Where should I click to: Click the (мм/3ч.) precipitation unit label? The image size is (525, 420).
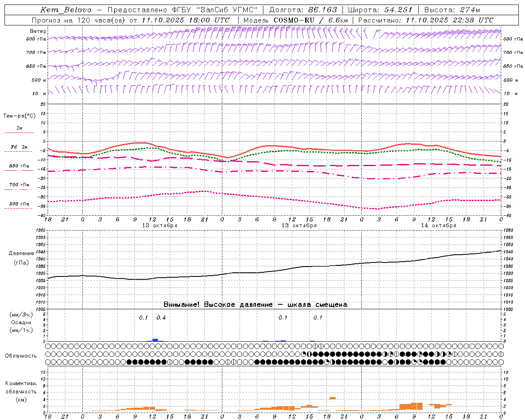21,315
